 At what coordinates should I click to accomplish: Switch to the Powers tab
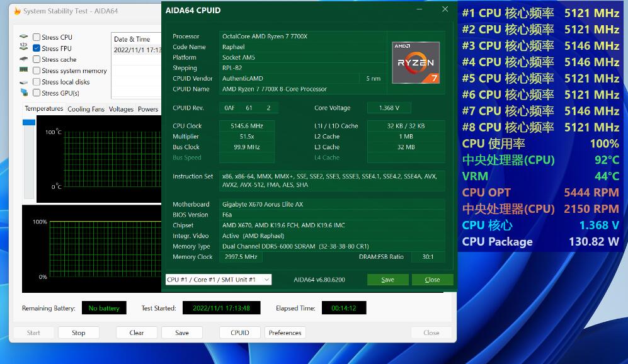coord(148,109)
